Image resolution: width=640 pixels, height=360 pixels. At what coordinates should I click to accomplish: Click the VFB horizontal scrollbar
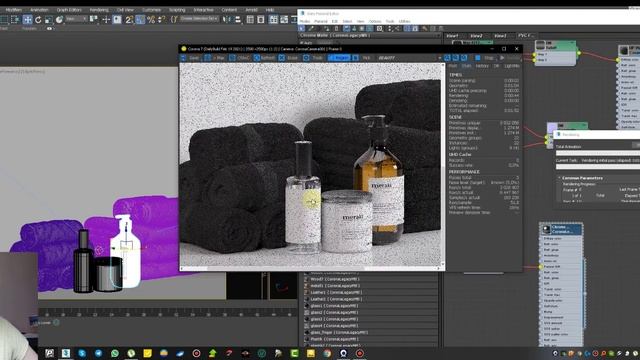[x=311, y=268]
